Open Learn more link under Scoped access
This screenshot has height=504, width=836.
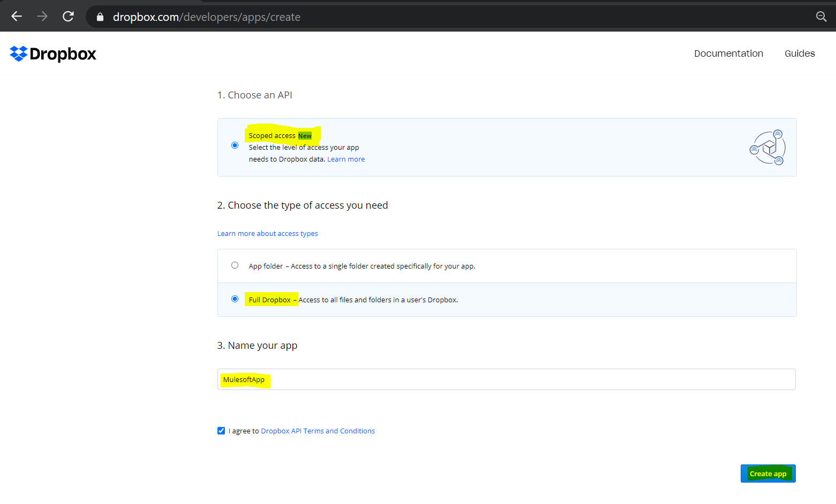pos(346,159)
